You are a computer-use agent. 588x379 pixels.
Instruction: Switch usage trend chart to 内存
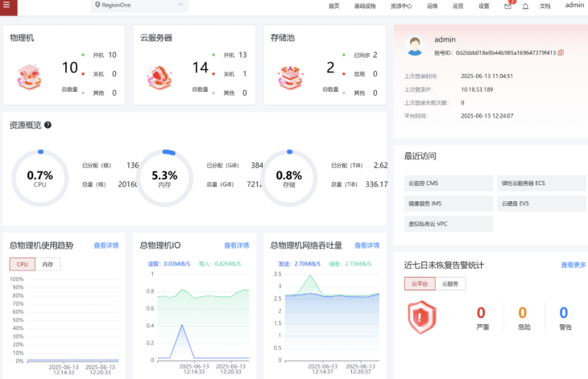click(48, 264)
